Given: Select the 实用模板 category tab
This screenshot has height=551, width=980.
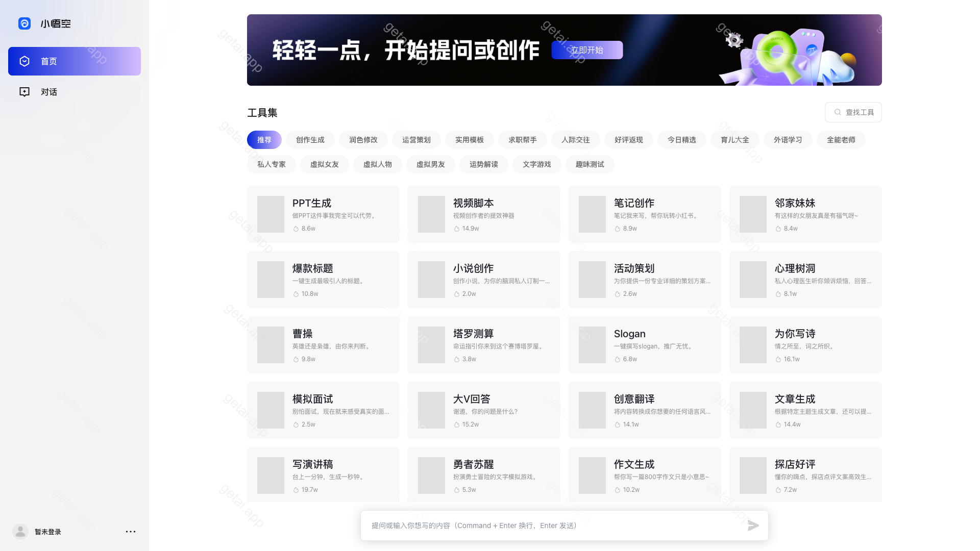Looking at the screenshot, I should pyautogui.click(x=470, y=140).
